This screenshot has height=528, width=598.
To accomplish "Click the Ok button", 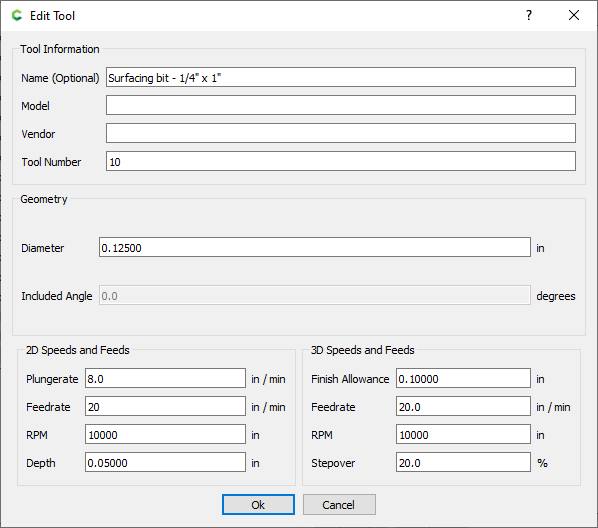I will coord(258,504).
